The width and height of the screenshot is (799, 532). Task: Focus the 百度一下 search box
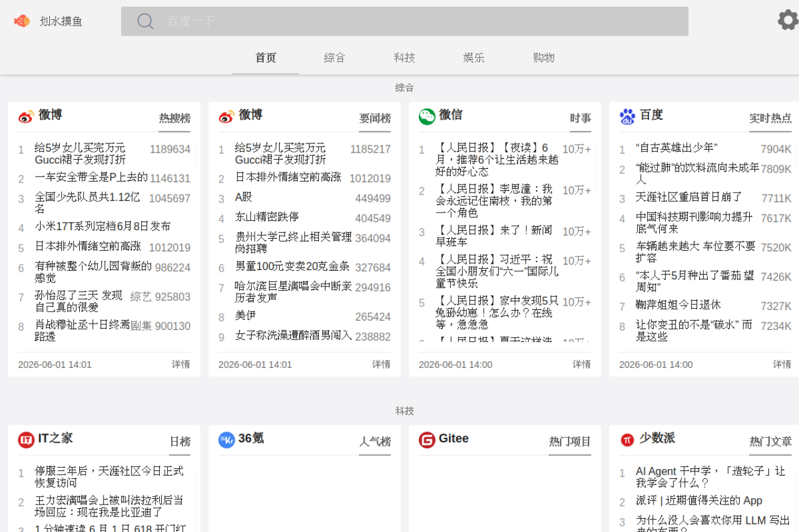404,21
